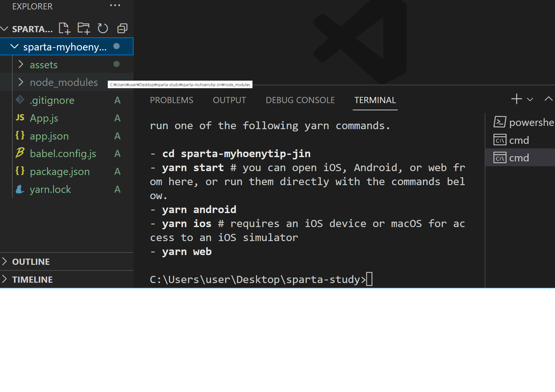Viewport: 555px width, 392px height.
Task: Switch to the OUTPUT tab
Action: [x=229, y=100]
